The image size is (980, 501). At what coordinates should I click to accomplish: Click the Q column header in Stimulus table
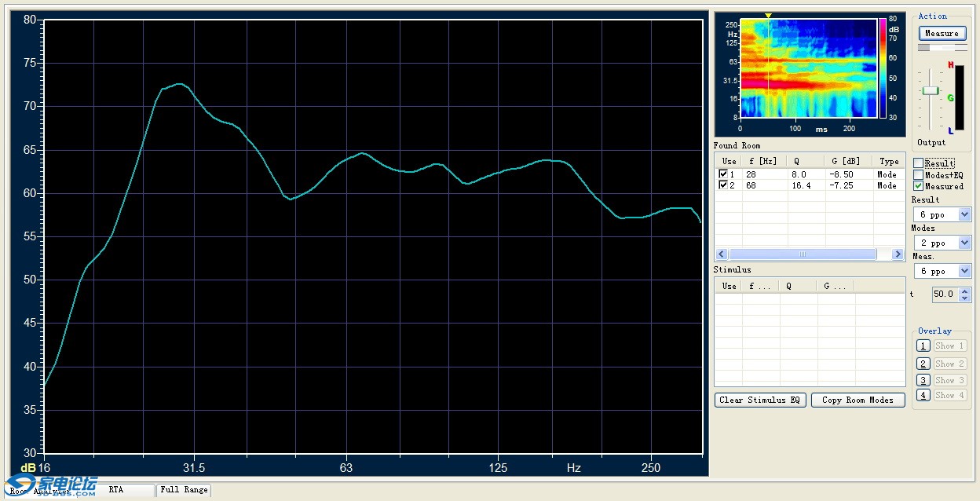point(799,286)
